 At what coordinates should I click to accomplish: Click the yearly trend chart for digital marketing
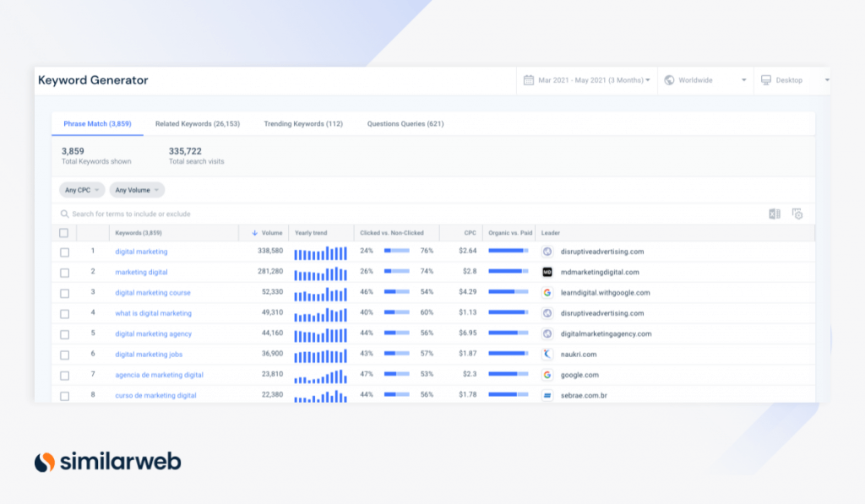click(320, 253)
